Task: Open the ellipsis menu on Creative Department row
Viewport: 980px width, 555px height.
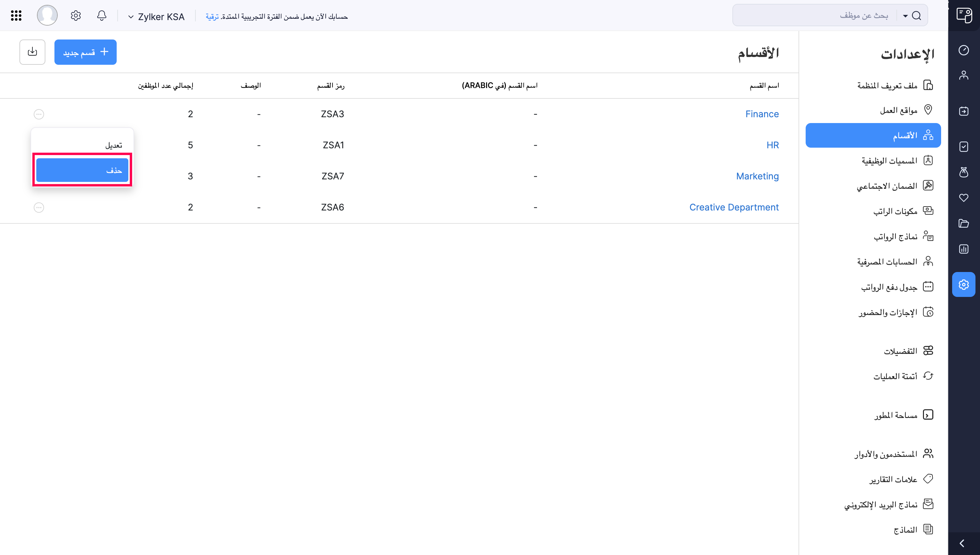Action: [39, 207]
